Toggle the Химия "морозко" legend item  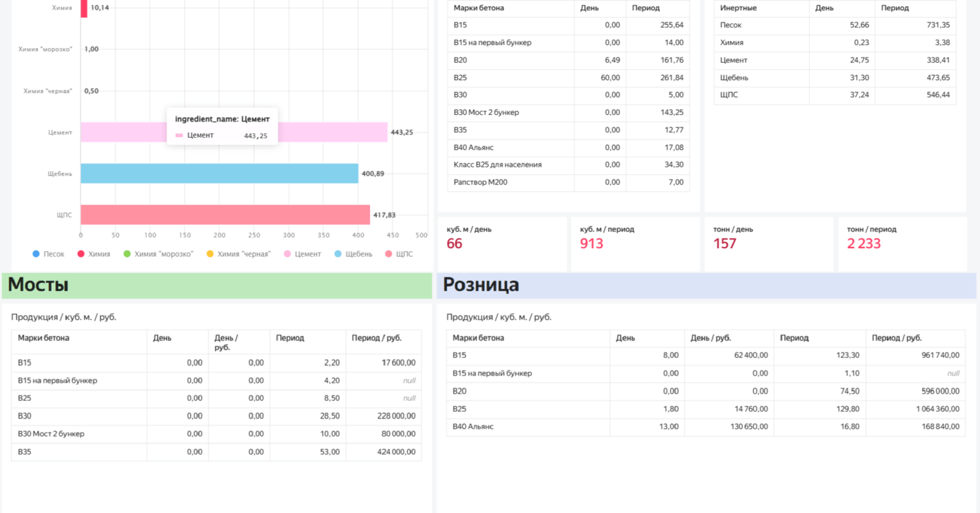pyautogui.click(x=158, y=254)
